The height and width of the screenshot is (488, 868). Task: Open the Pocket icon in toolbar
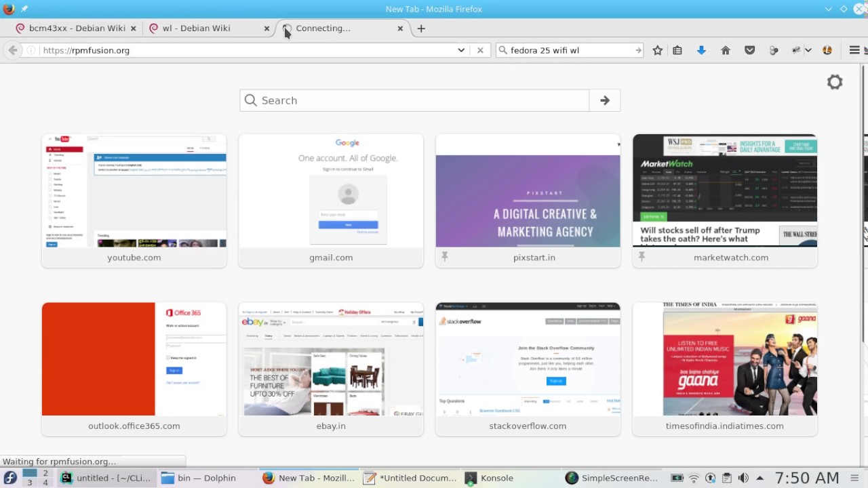[749, 50]
